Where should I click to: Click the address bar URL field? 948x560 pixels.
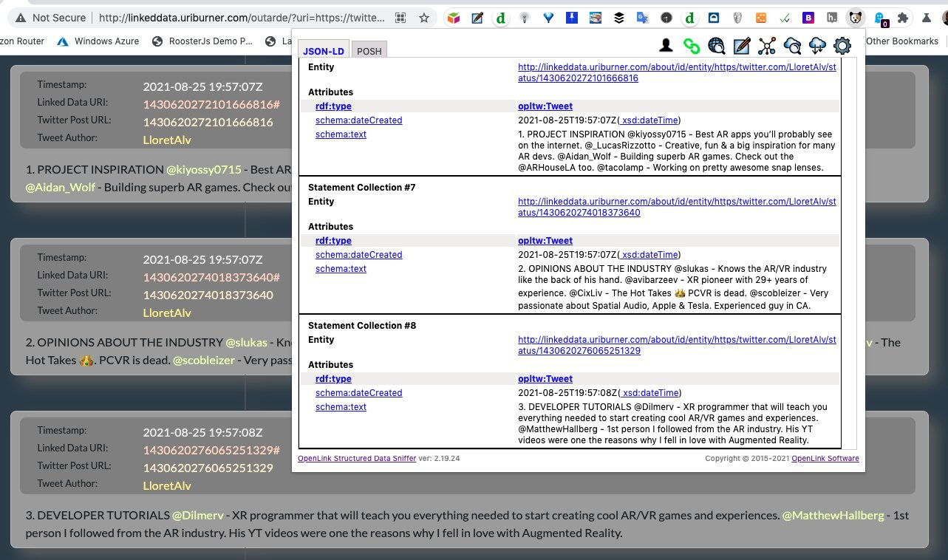(x=241, y=18)
